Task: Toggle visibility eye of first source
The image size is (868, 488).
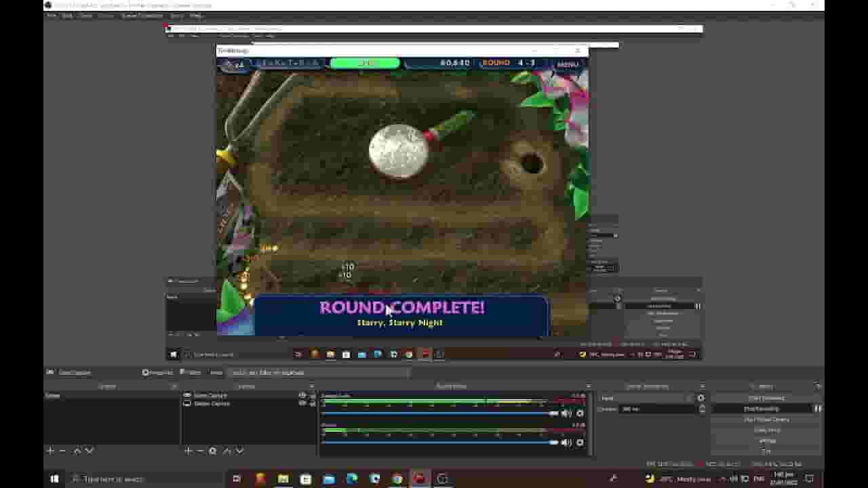Action: pyautogui.click(x=302, y=395)
